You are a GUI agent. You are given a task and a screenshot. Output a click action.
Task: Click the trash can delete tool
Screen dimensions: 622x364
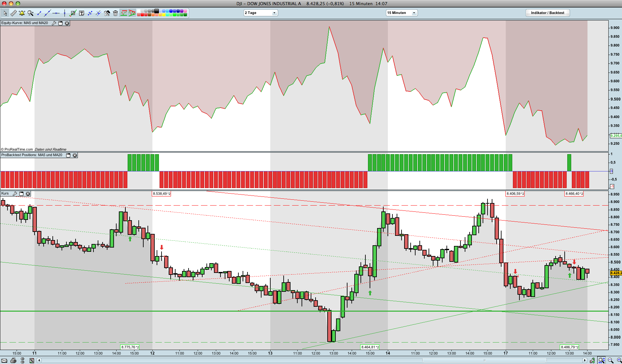[115, 13]
